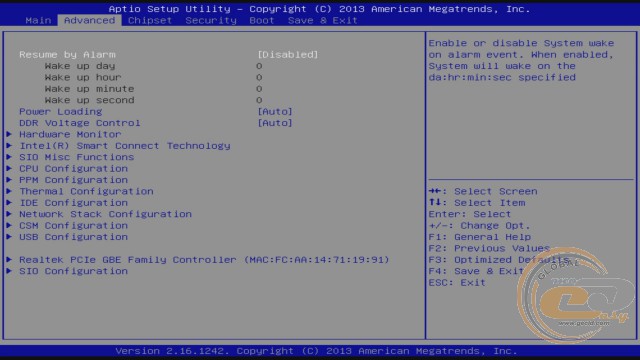Expand arrow beside IDE Configuration
Image resolution: width=640 pixels, height=360 pixels.
9,203
